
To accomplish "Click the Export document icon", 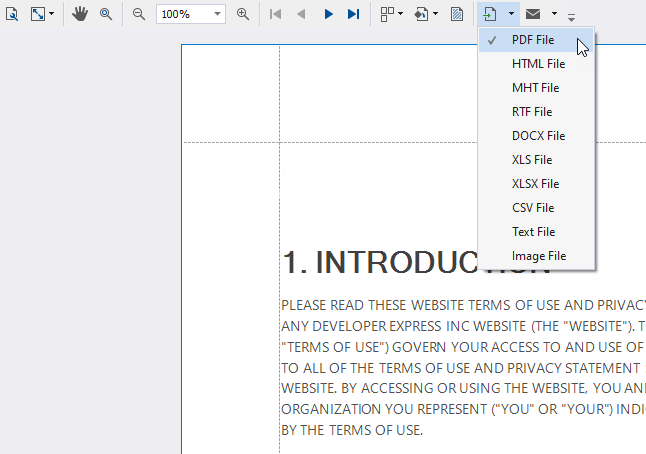I will [489, 14].
